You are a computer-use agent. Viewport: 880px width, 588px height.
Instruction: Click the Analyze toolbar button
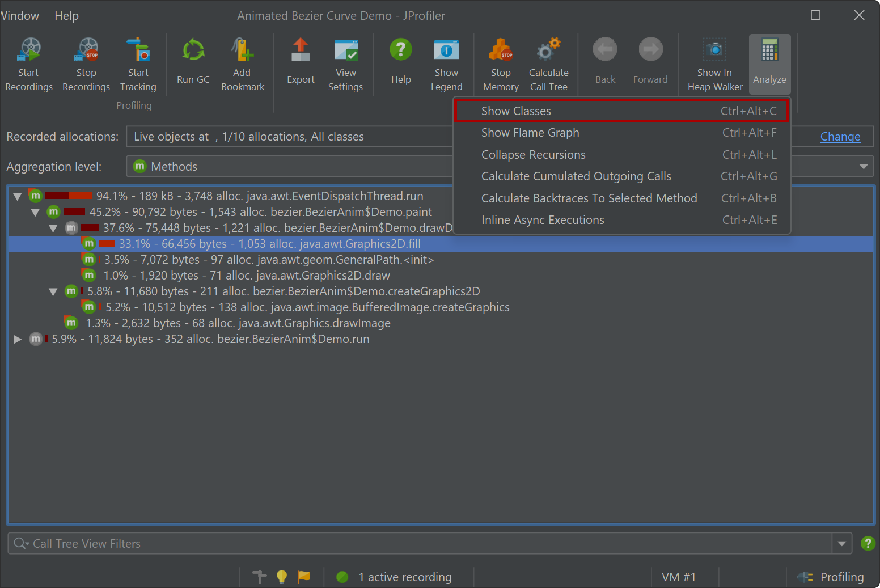769,64
